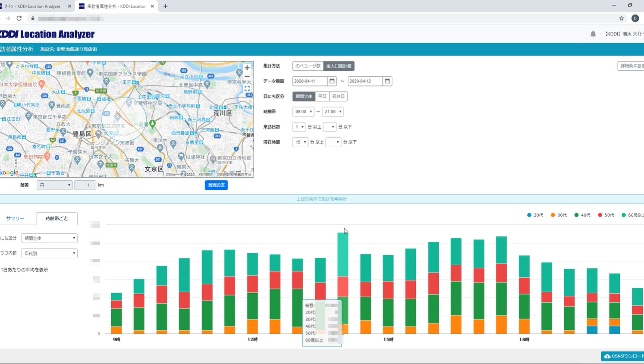
Task: Zoom in on the map
Action: [247, 68]
